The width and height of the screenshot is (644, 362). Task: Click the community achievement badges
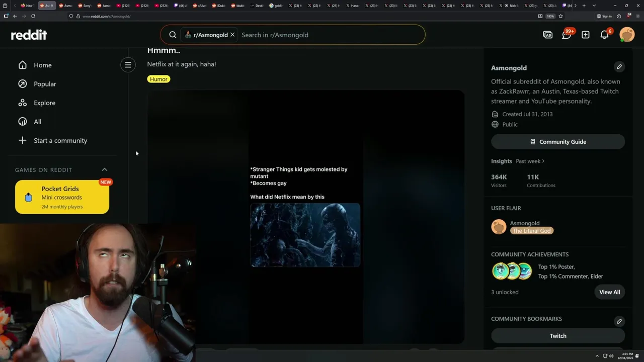tap(512, 271)
